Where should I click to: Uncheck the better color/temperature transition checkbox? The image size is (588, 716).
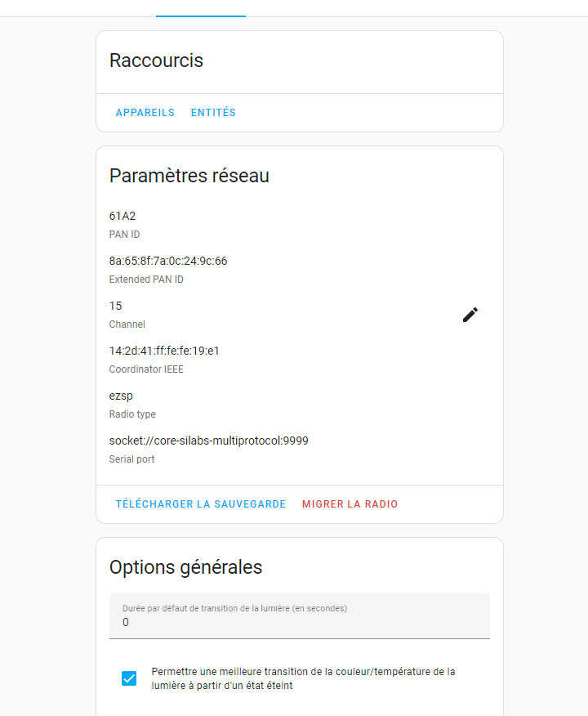coord(129,678)
